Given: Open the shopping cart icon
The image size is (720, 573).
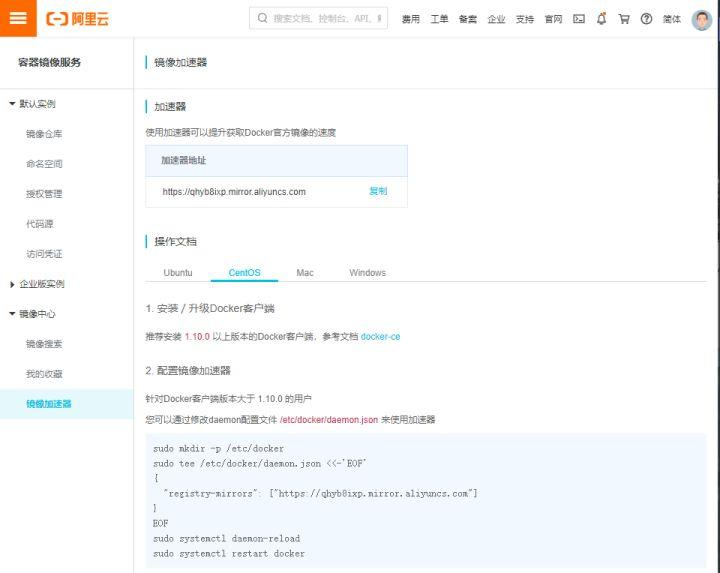Looking at the screenshot, I should pos(624,19).
